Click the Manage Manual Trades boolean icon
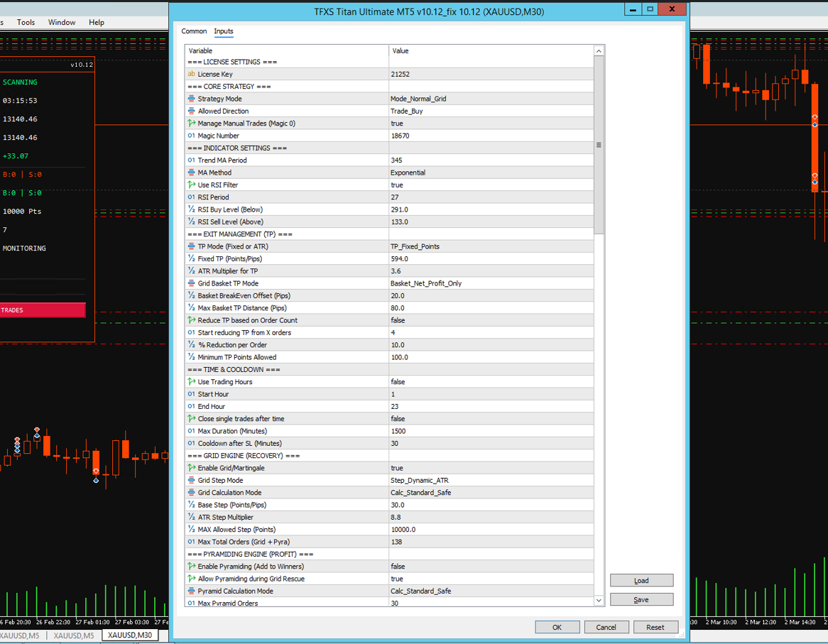Screen dimensions: 828x644 [191, 123]
